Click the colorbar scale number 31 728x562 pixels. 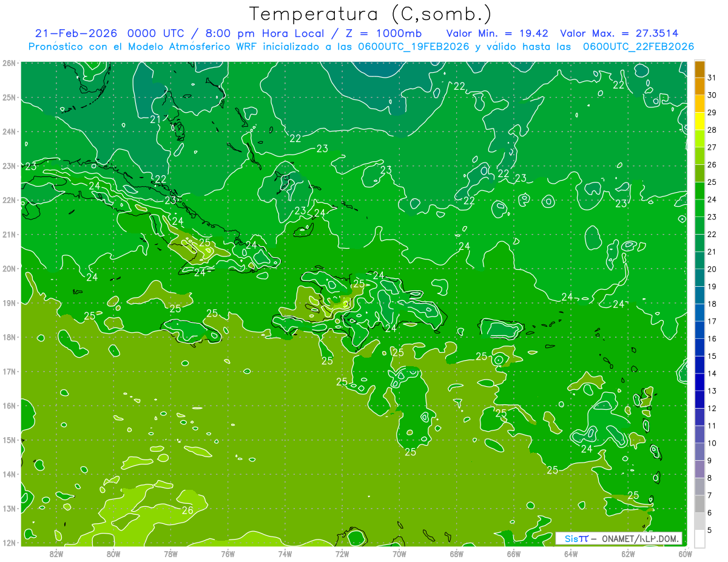tap(712, 78)
